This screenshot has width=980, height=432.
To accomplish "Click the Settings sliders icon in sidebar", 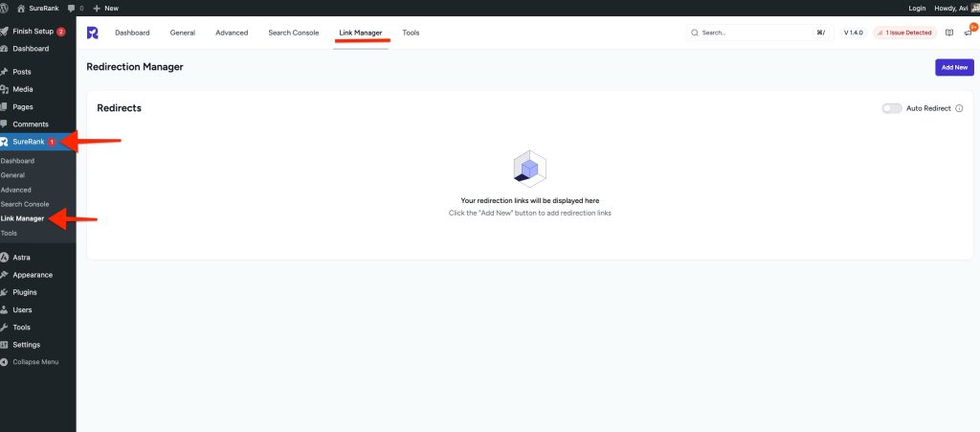I will 4,345.
